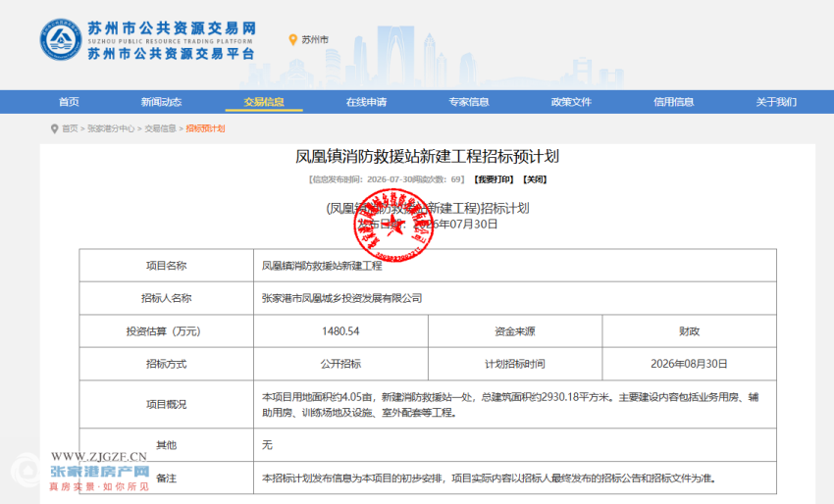The width and height of the screenshot is (834, 504).
Task: Open the 首页 navigation tab
Action: [x=69, y=102]
